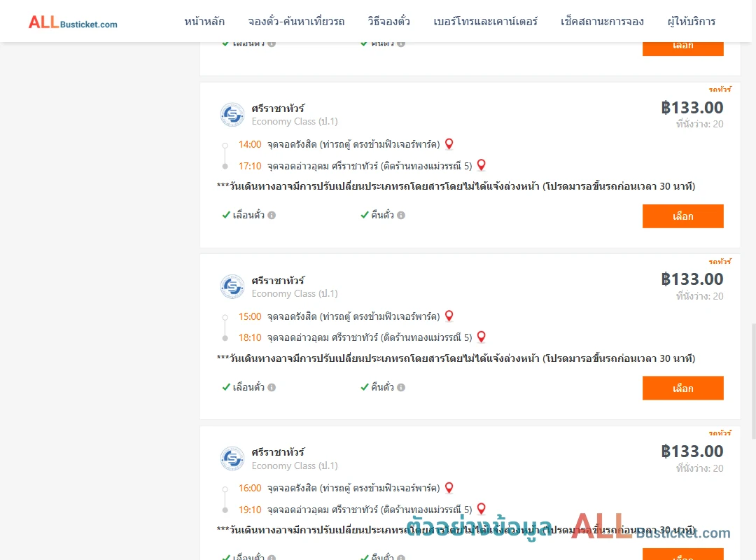This screenshot has height=560, width=756.
Task: Click ศรีราชาทัวร์ name on 16:00 trip
Action: click(x=278, y=452)
